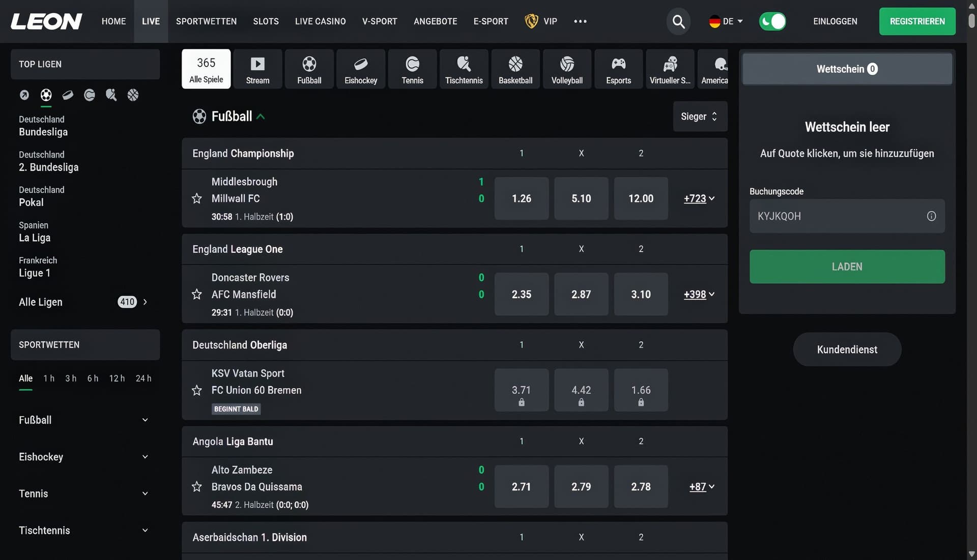Select the Eishockey icon in the sidebar
The width and height of the screenshot is (977, 560).
68,95
